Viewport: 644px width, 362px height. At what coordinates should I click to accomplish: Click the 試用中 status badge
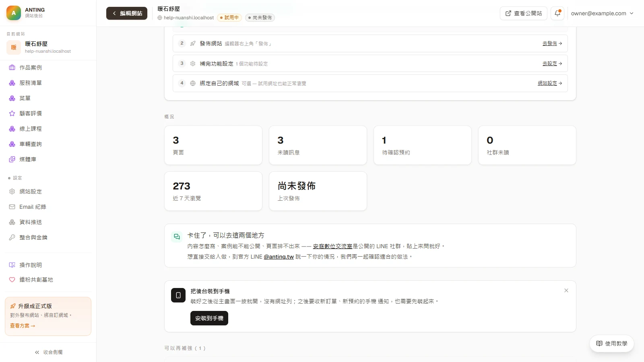[229, 18]
